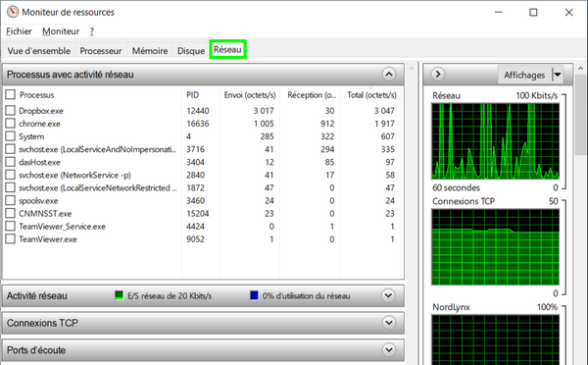Tick svchost.exe LocalServiceNetworkRestricted checkbox
588x365 pixels.
[x=10, y=187]
